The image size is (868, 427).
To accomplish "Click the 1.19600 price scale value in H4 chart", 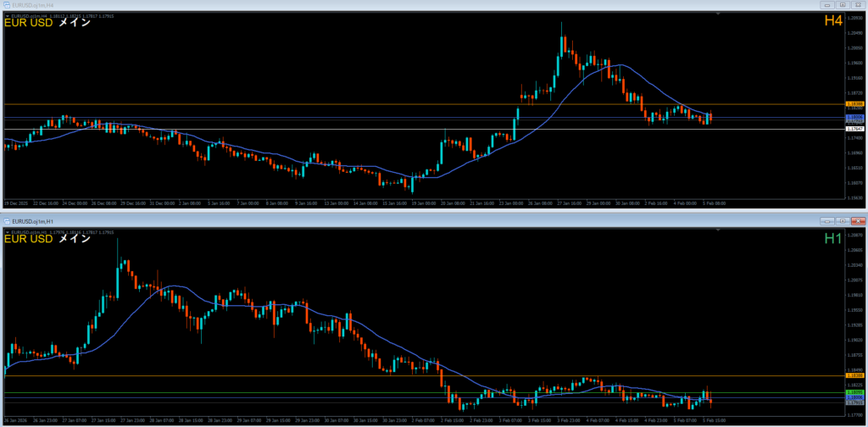I will 854,63.
